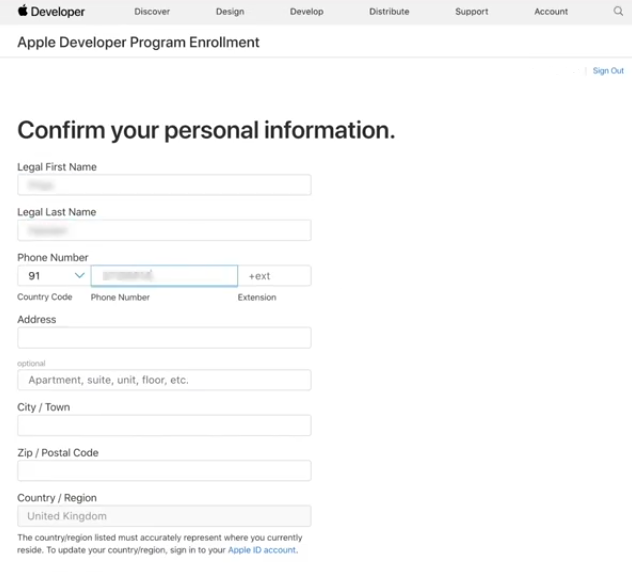
Task: Open the Discover menu
Action: [152, 12]
